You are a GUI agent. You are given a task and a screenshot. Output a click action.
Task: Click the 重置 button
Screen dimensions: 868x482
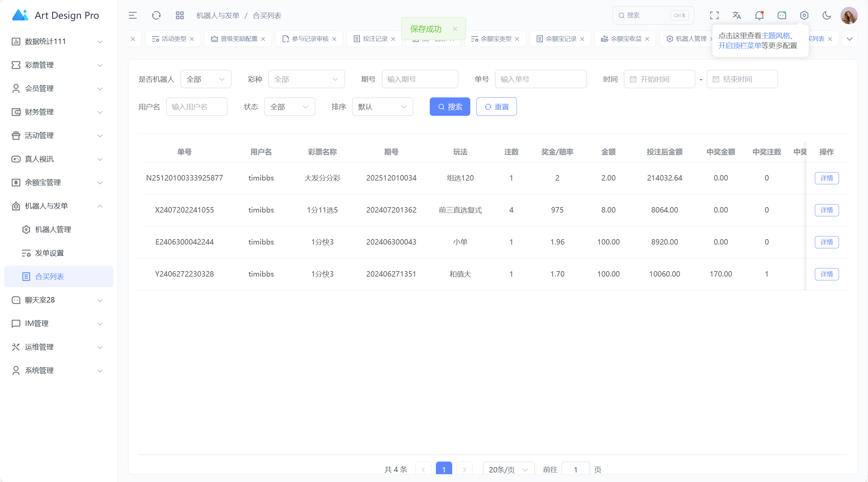(x=496, y=107)
